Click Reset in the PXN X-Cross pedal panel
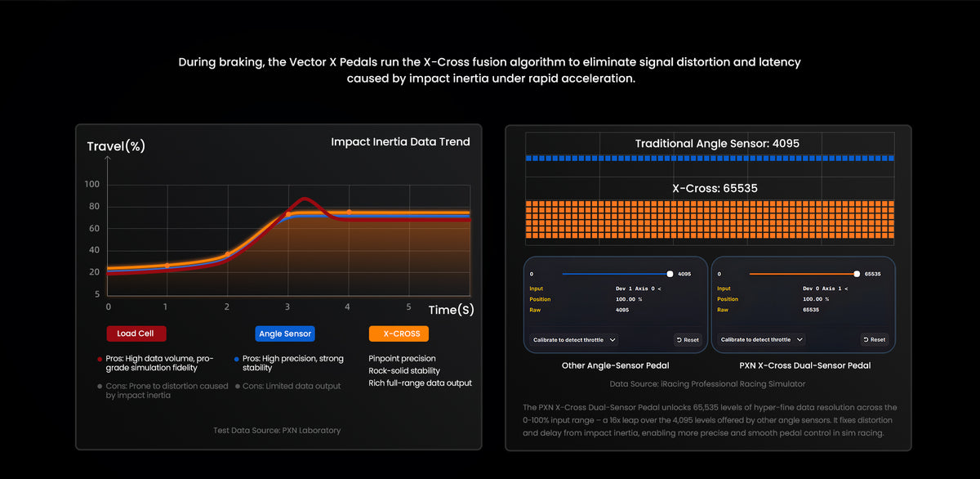This screenshot has height=479, width=980. click(x=874, y=339)
